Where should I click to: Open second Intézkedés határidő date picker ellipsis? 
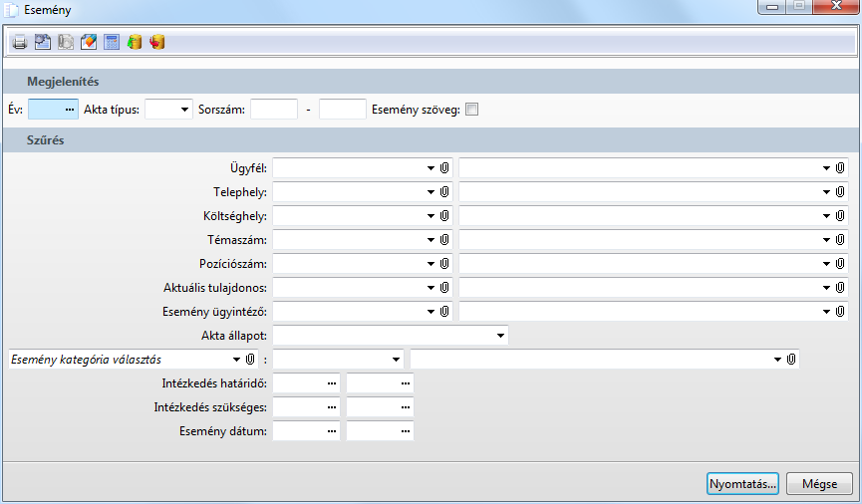406,383
